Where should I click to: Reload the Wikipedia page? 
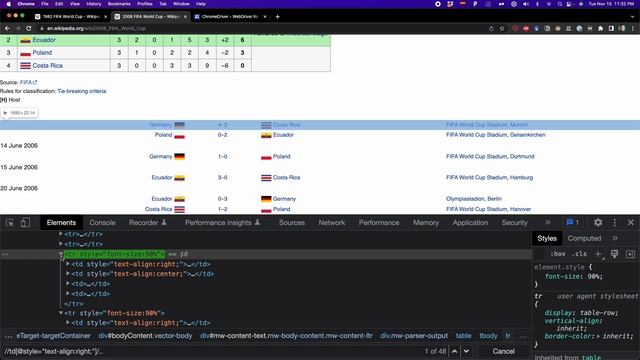pyautogui.click(x=29, y=28)
